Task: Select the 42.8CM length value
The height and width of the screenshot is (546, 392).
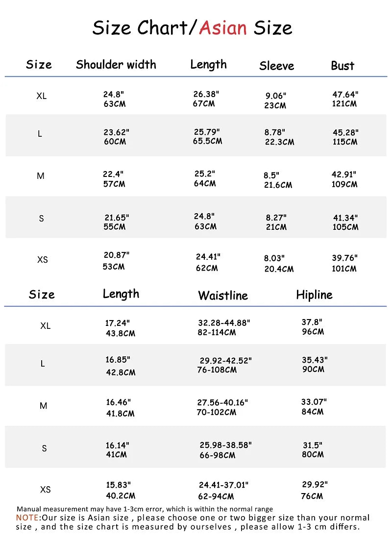Action: point(121,372)
